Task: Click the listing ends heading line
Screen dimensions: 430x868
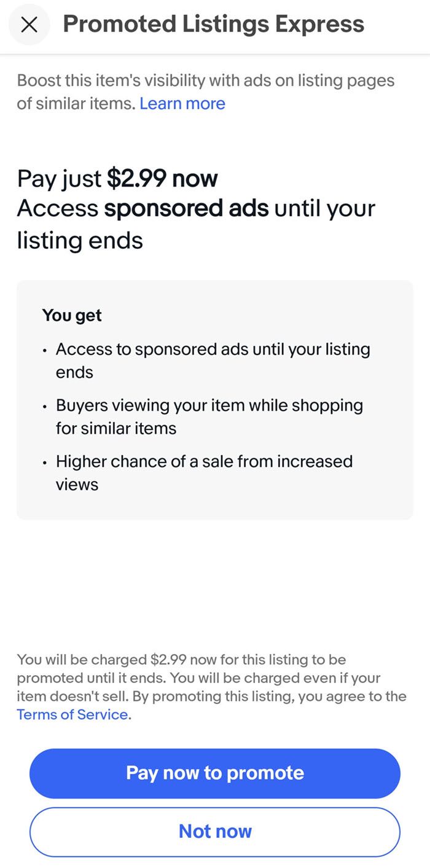Action: 80,240
